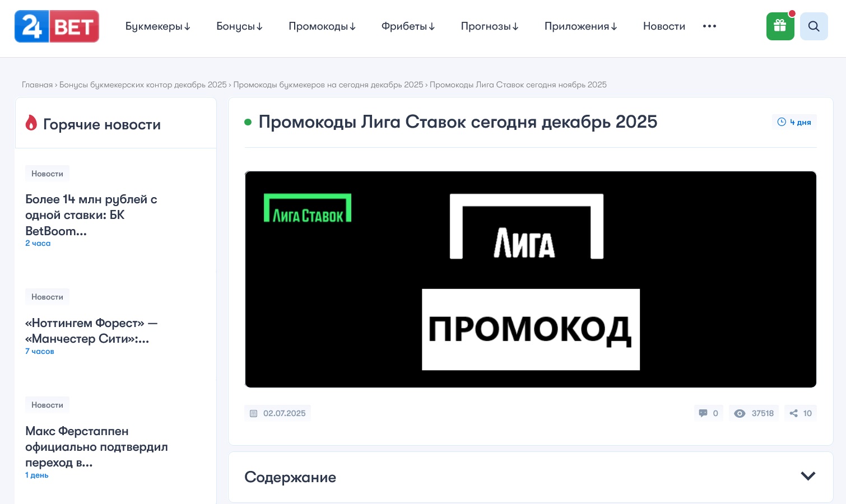
Task: Select Новости in the navigation menu
Action: [664, 26]
